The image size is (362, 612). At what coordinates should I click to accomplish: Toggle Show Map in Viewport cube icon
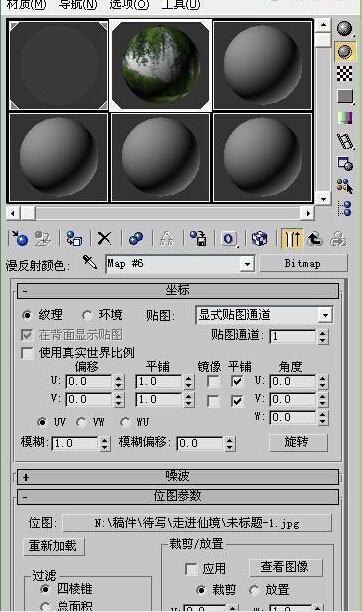(x=260, y=238)
